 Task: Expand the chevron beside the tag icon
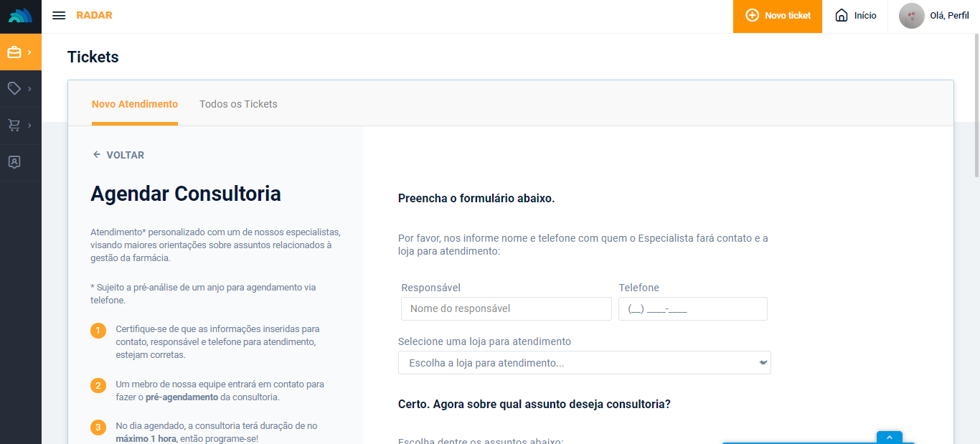click(29, 89)
